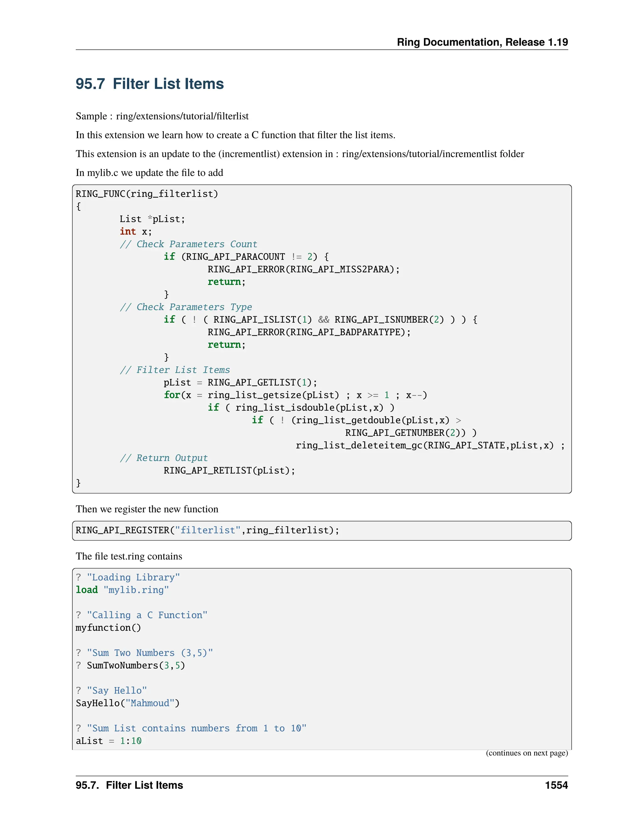
Task: Click the line 'Sample : ring/extensions/tutorial/filterlist'
Action: [162, 116]
